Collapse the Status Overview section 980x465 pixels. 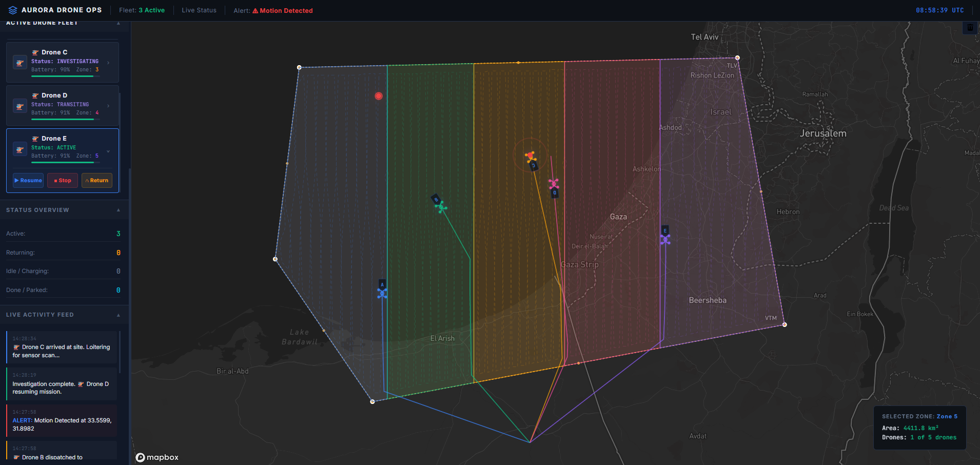[119, 210]
